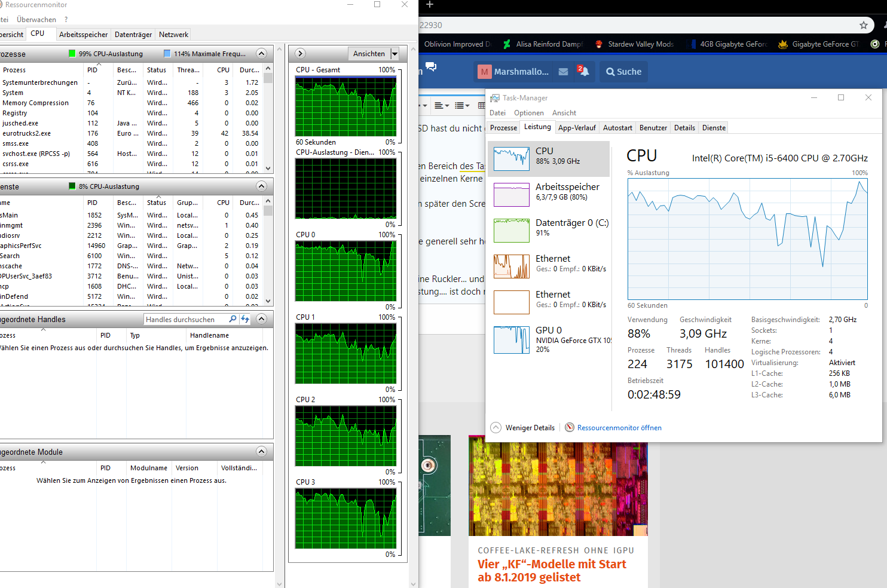Click in the Handles durchsuchen search field
This screenshot has height=588, width=887.
point(185,320)
